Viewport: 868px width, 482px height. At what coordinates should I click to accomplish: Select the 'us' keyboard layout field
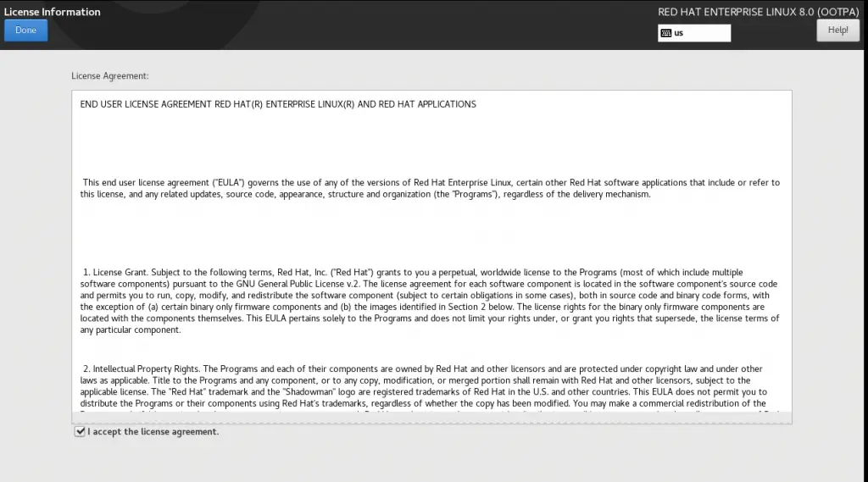point(694,33)
